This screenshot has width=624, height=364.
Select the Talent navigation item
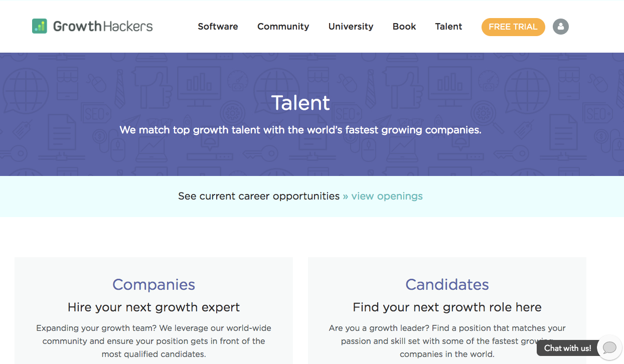point(448,27)
